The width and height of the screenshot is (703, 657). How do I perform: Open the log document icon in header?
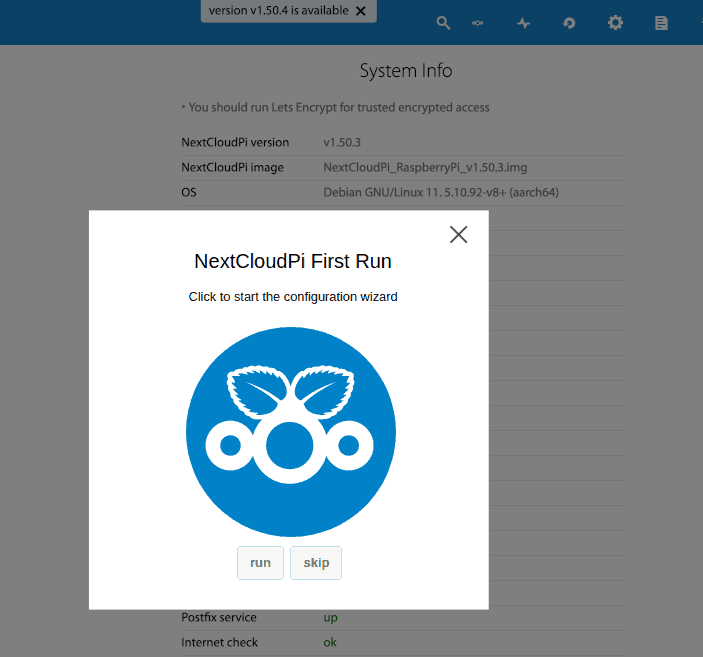pos(661,23)
